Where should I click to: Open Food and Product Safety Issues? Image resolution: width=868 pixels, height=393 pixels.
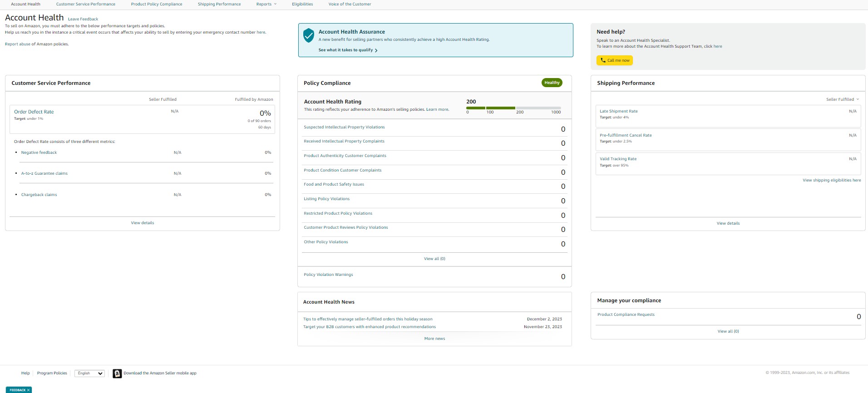tap(334, 184)
